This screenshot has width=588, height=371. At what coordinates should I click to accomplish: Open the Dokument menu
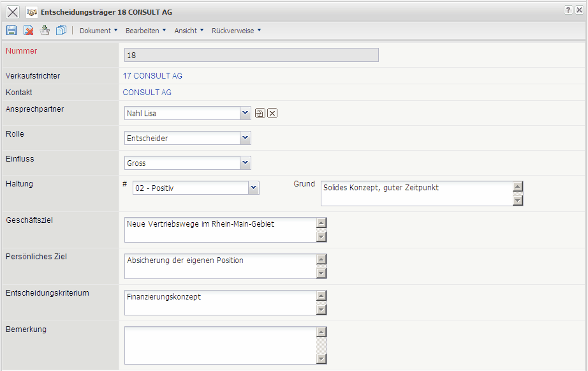[x=98, y=31]
